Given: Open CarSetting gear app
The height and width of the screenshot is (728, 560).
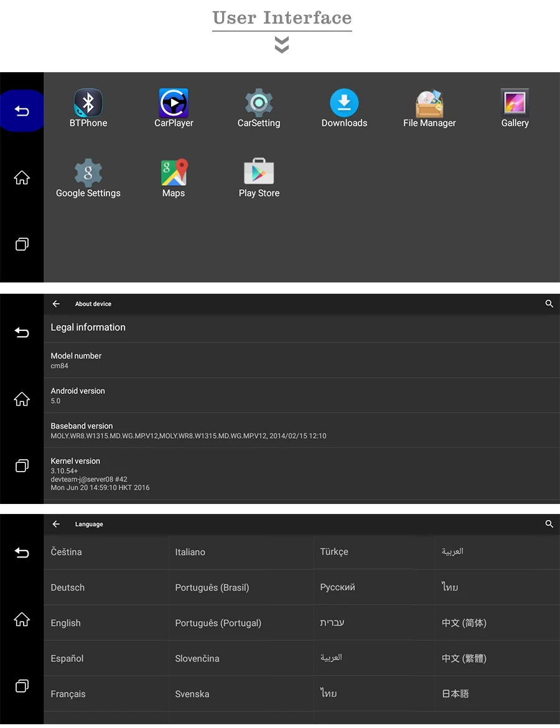Looking at the screenshot, I should (259, 108).
